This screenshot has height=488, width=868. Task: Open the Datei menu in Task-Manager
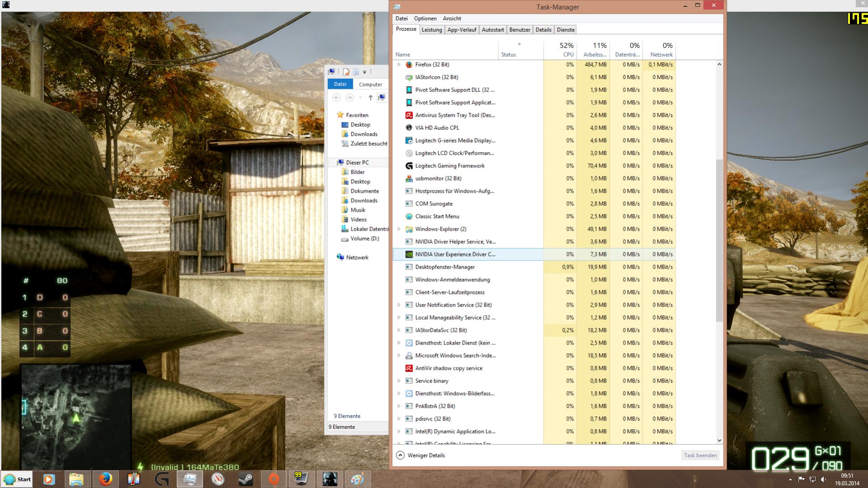(401, 19)
